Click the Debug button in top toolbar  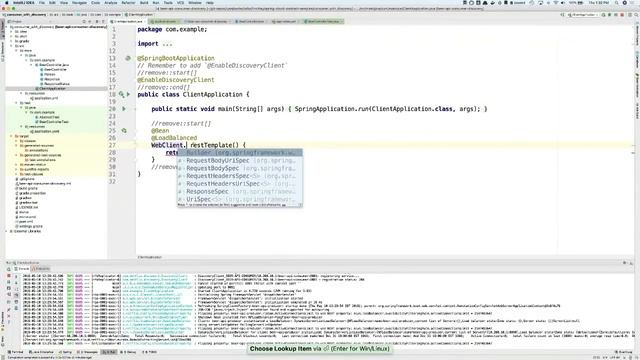(x=610, y=15)
